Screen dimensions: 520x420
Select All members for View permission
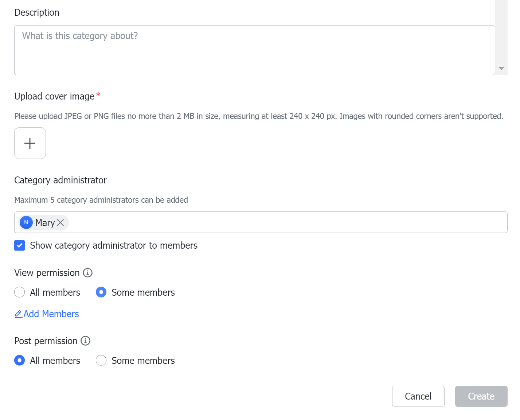point(20,292)
